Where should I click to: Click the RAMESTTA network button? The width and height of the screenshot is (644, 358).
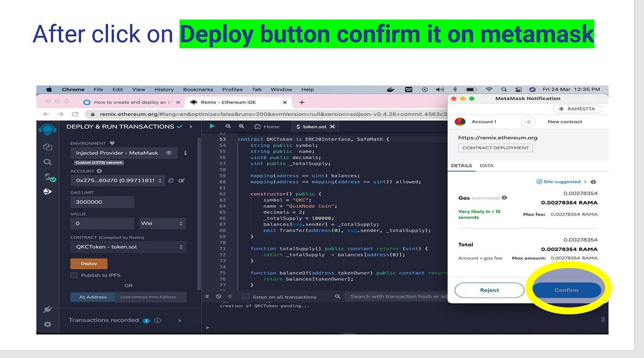point(577,109)
